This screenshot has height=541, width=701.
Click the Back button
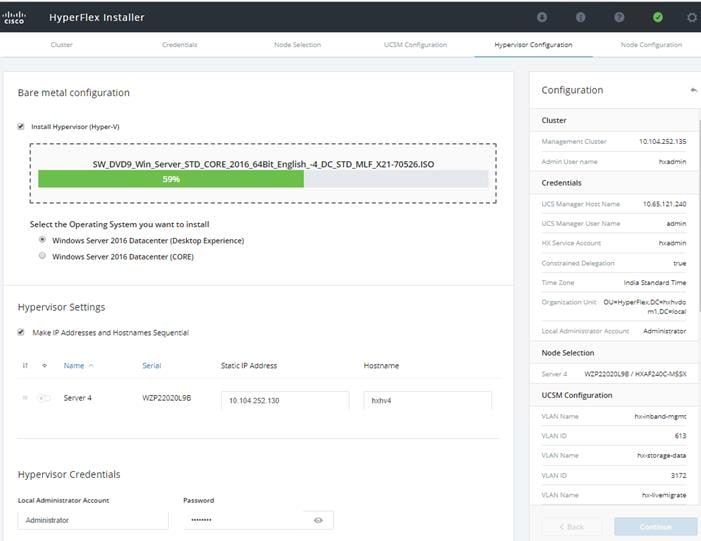pos(571,527)
